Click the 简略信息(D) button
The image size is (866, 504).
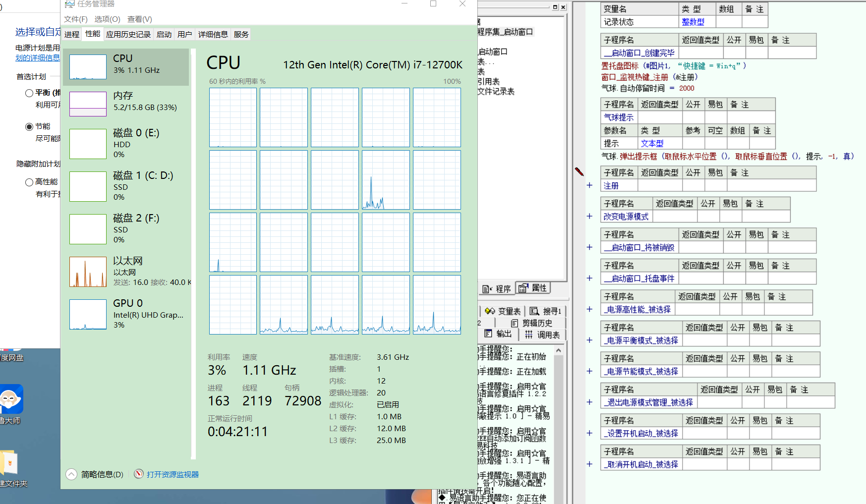tap(102, 474)
